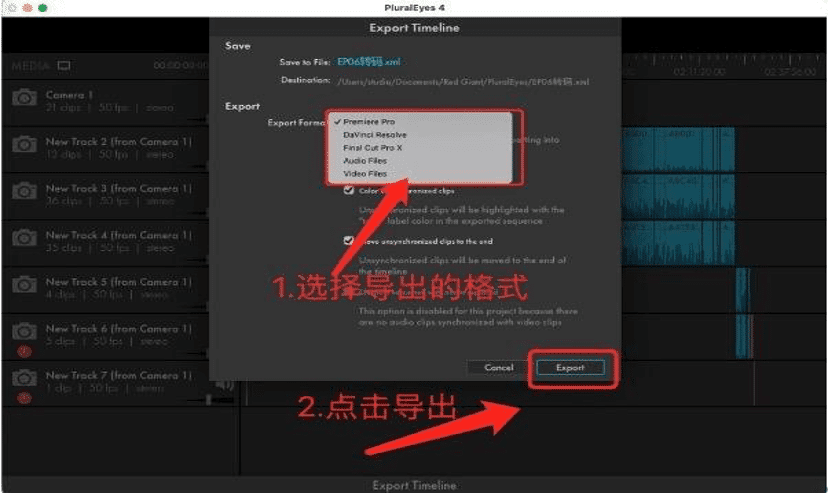Click the Export button
This screenshot has width=828, height=493.
point(570,367)
